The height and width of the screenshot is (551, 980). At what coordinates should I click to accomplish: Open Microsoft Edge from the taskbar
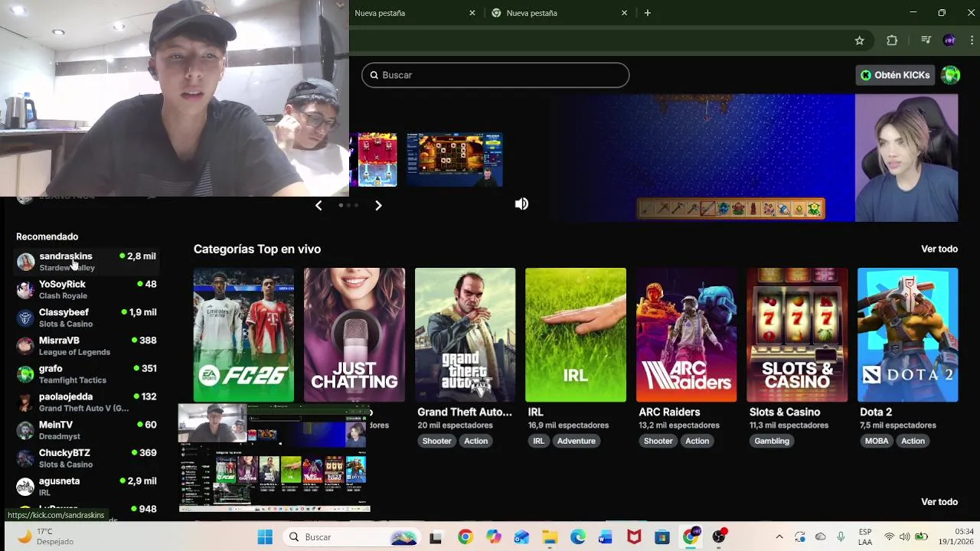coord(577,537)
